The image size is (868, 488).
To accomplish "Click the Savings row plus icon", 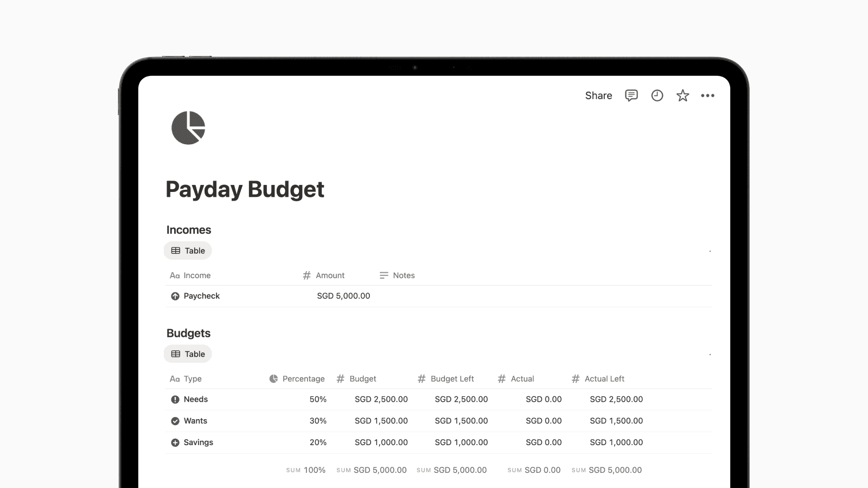I will tap(175, 442).
